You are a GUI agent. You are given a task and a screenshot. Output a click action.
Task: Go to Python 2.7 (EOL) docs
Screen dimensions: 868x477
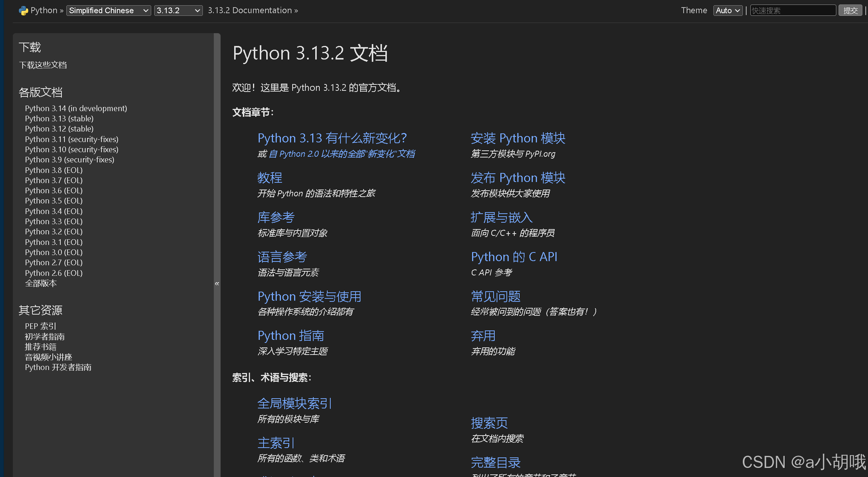54,263
